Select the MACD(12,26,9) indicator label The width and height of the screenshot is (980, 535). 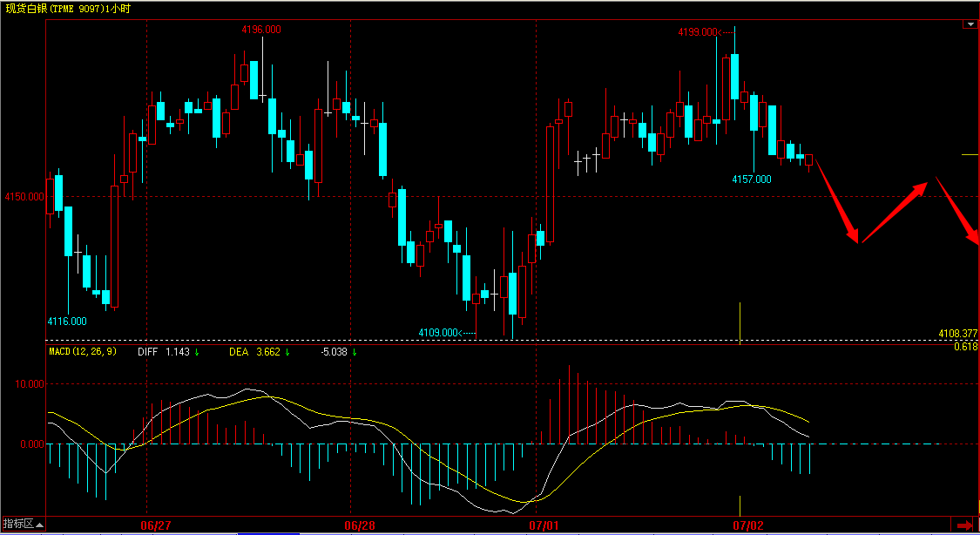coord(84,352)
